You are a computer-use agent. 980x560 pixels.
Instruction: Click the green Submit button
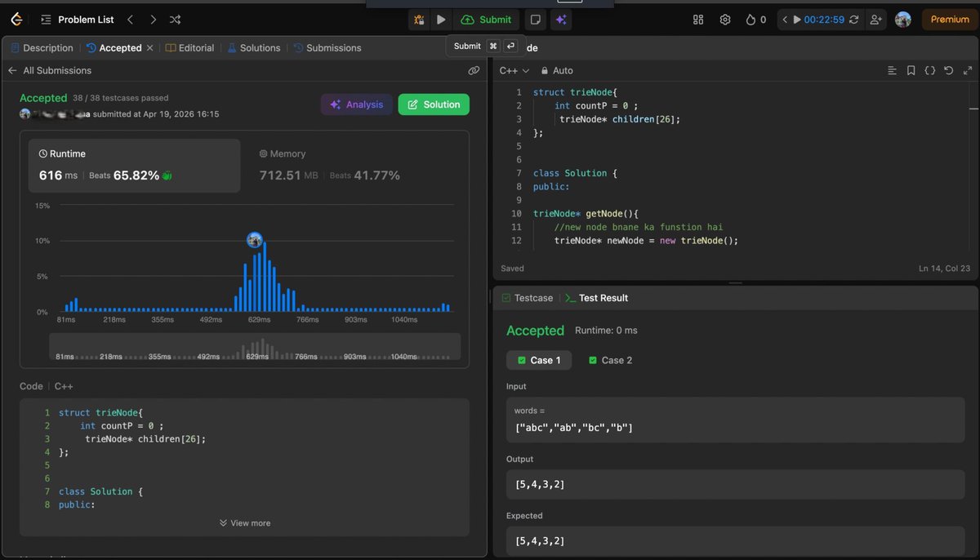(487, 20)
